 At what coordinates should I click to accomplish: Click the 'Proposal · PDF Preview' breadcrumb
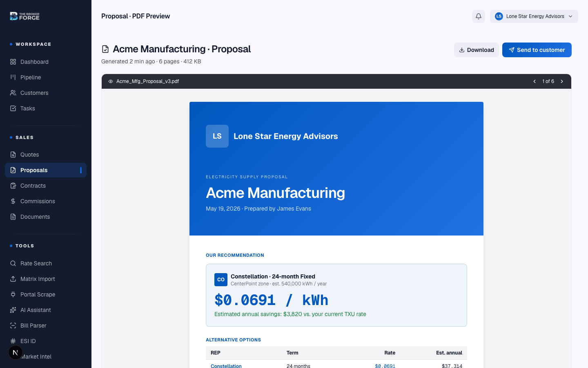click(136, 16)
